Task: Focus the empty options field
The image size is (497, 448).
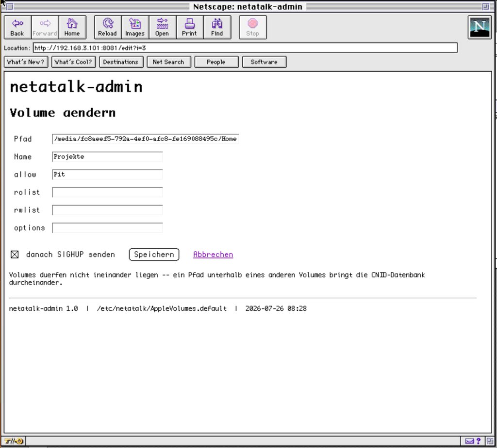Action: pyautogui.click(x=107, y=228)
